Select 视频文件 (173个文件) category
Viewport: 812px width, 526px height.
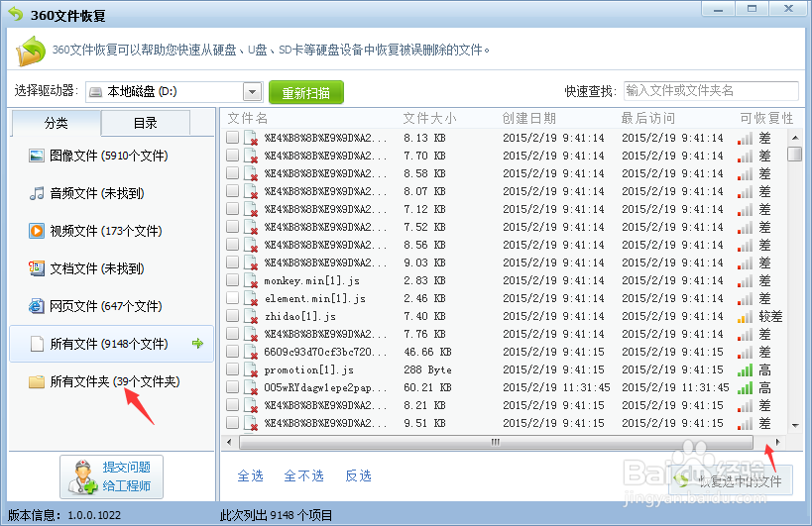pos(111,231)
